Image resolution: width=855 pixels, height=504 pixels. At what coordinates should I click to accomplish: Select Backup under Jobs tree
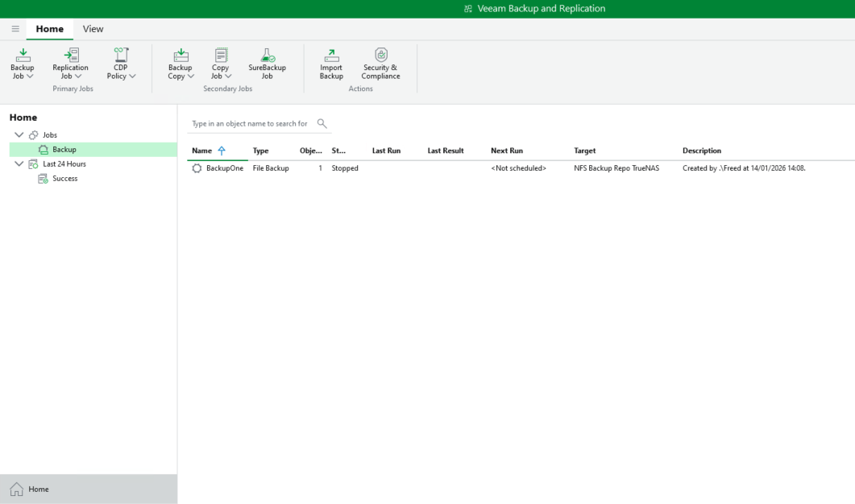click(64, 150)
